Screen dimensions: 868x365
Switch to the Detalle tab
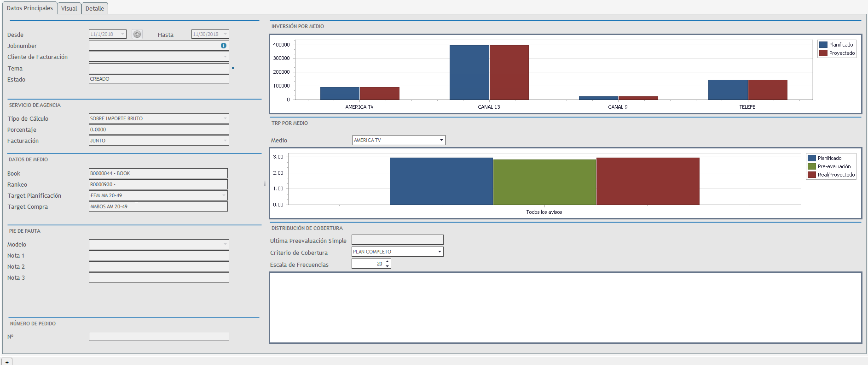point(95,8)
